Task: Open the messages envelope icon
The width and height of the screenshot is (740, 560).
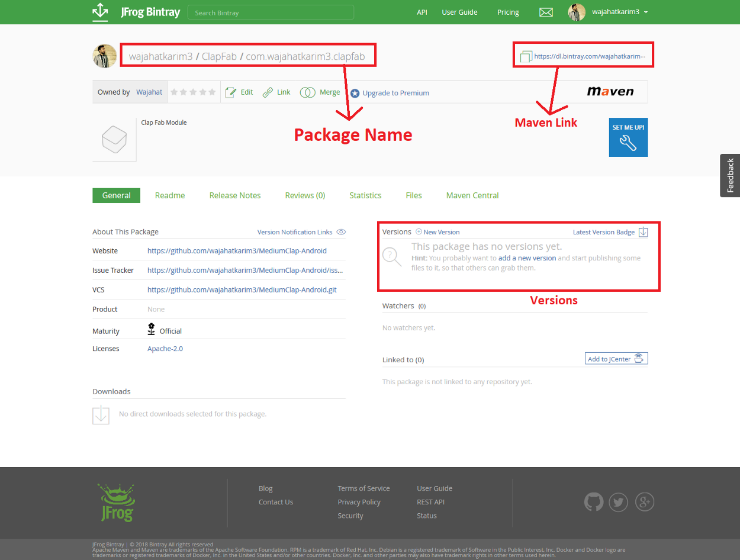Action: tap(546, 12)
